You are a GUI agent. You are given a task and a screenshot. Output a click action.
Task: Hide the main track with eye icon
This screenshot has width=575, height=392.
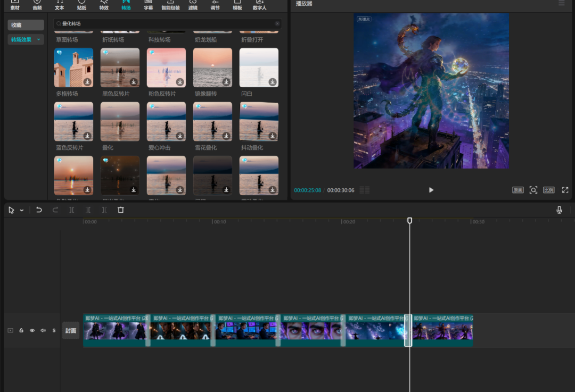[x=32, y=330]
